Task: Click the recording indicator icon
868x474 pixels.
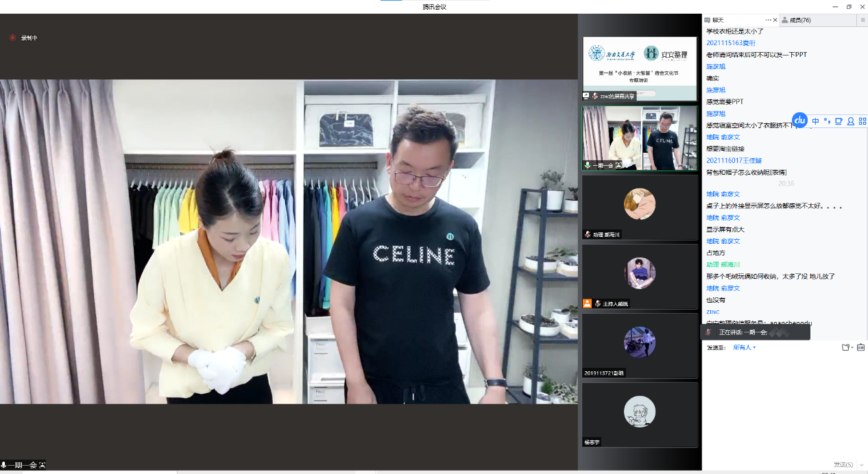Action: pyautogui.click(x=12, y=38)
